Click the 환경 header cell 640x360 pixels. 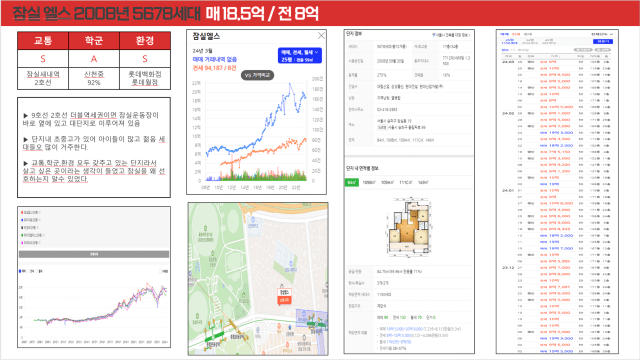pos(145,40)
